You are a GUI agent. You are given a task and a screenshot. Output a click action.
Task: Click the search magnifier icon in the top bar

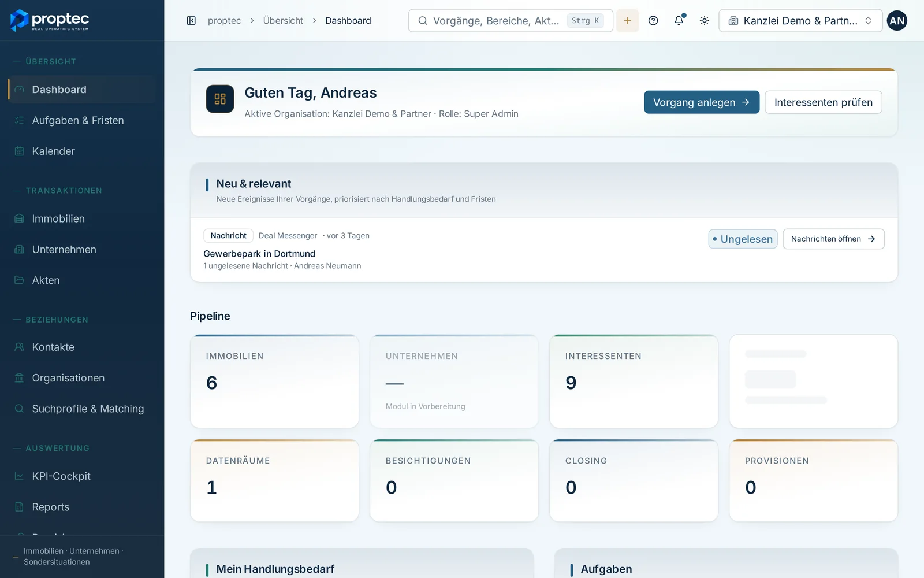click(423, 21)
